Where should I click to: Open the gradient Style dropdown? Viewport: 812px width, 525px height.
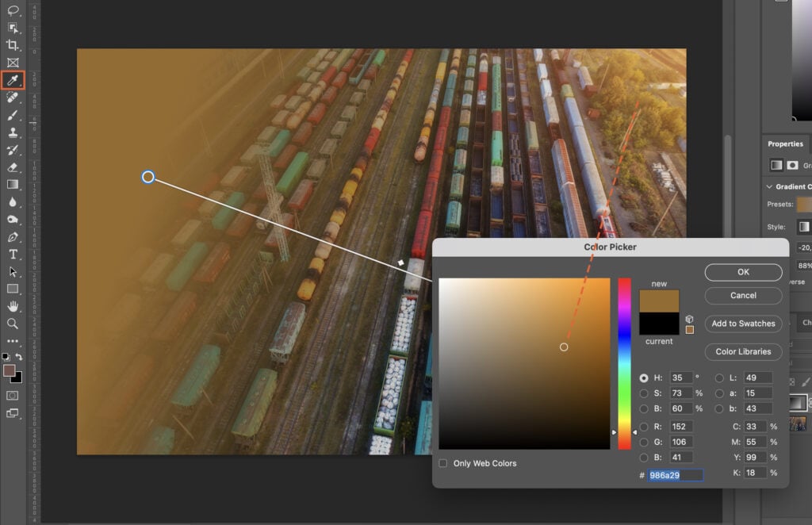(803, 227)
